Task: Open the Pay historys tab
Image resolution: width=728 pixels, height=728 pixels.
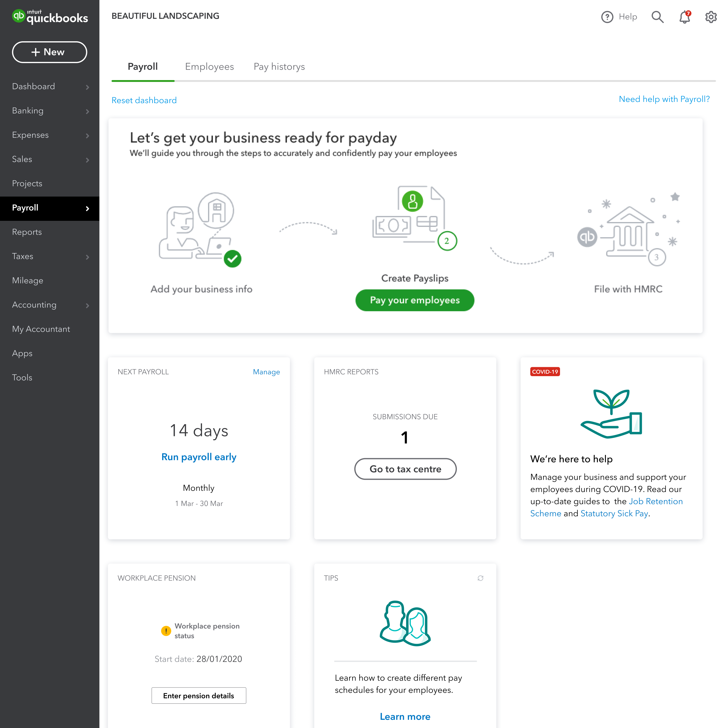Action: [x=279, y=67]
